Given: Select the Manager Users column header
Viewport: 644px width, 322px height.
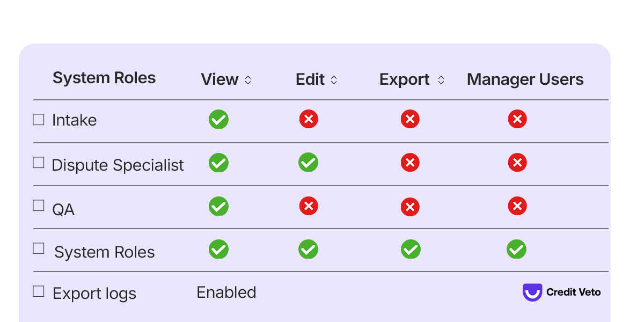Looking at the screenshot, I should 525,79.
